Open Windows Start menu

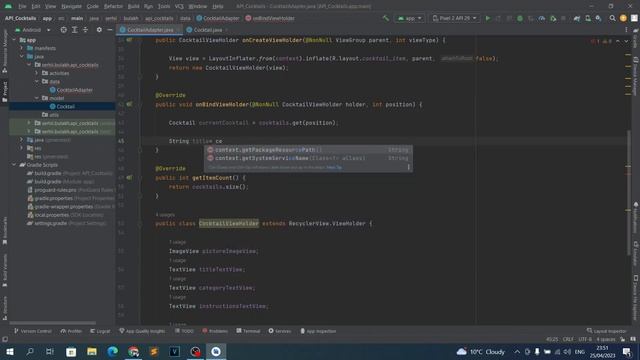(x=10, y=352)
